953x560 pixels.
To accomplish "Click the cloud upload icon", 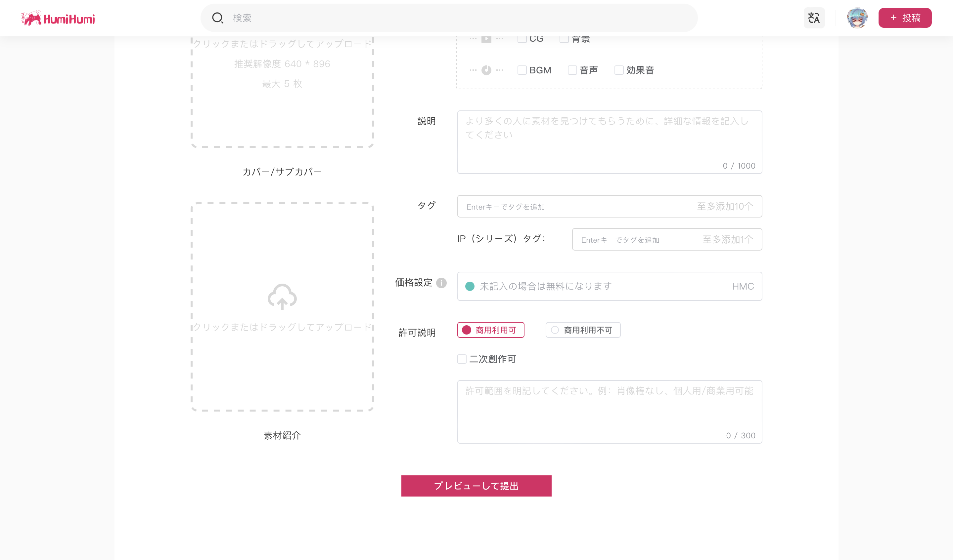I will 282,297.
